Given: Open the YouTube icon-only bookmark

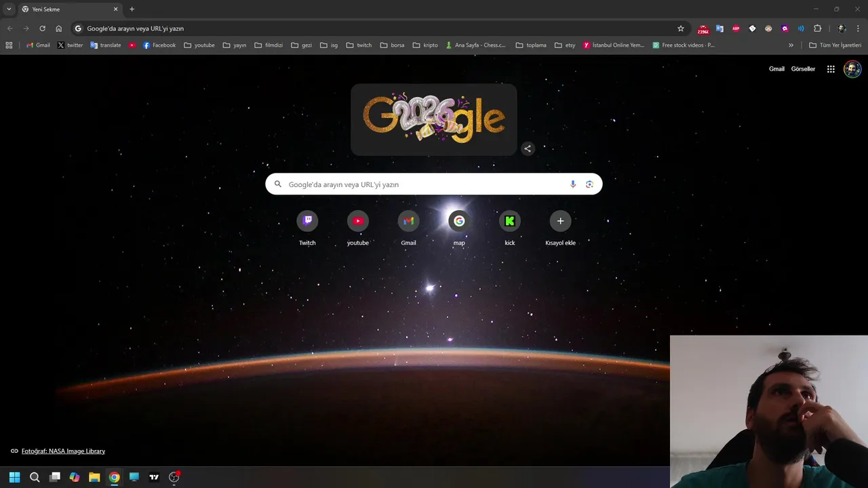Looking at the screenshot, I should [x=132, y=45].
